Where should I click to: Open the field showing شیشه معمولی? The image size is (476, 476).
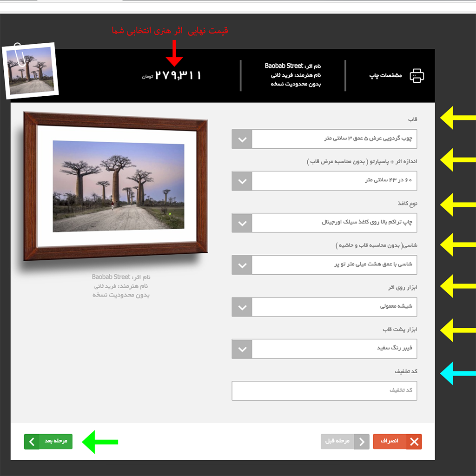[324, 307]
